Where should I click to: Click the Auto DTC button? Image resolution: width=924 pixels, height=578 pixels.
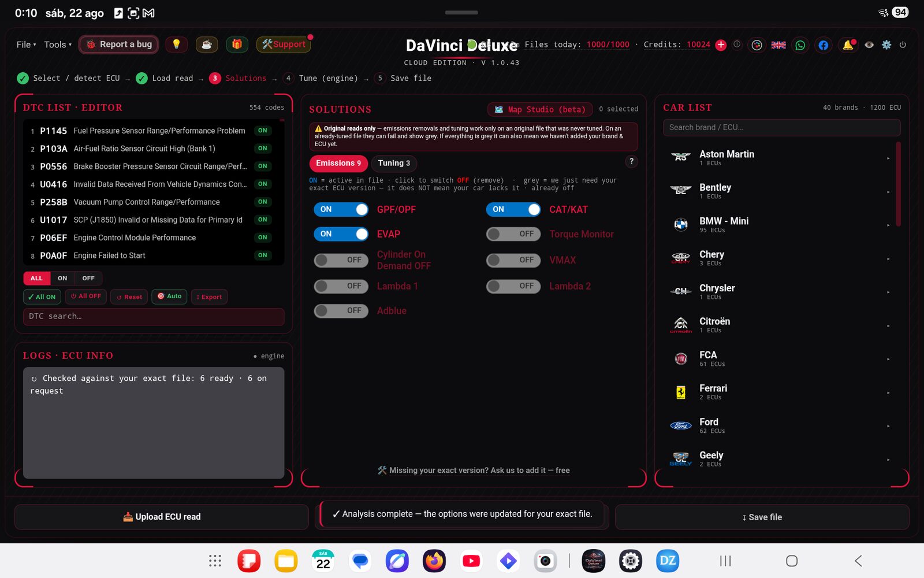(169, 296)
